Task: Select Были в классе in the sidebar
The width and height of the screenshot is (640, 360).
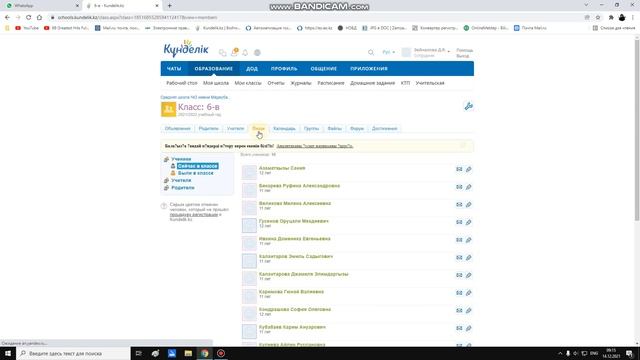Action: coord(196,173)
